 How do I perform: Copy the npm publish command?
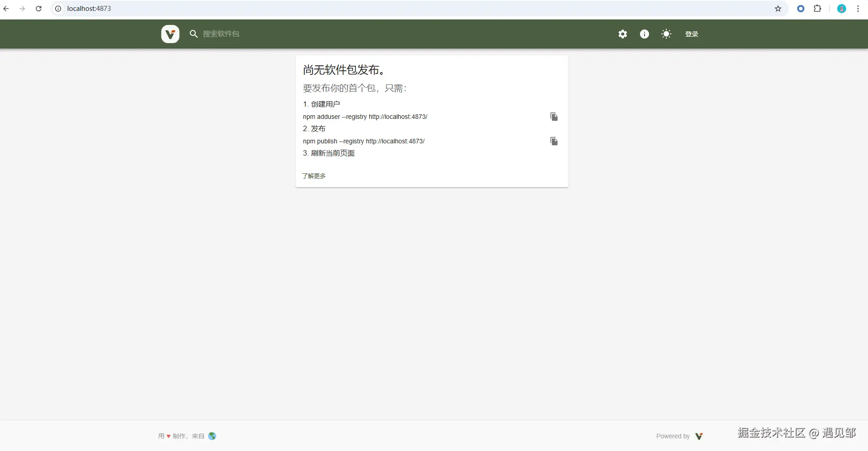(554, 141)
